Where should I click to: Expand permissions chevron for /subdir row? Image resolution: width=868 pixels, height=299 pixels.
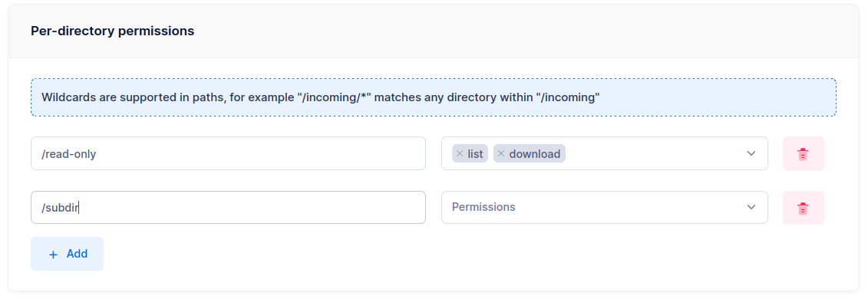pyautogui.click(x=751, y=207)
